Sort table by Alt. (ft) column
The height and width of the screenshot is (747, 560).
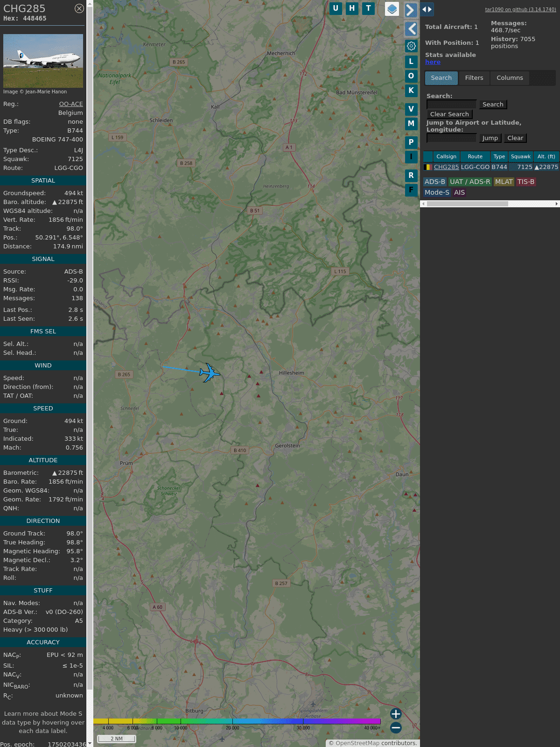pyautogui.click(x=546, y=156)
